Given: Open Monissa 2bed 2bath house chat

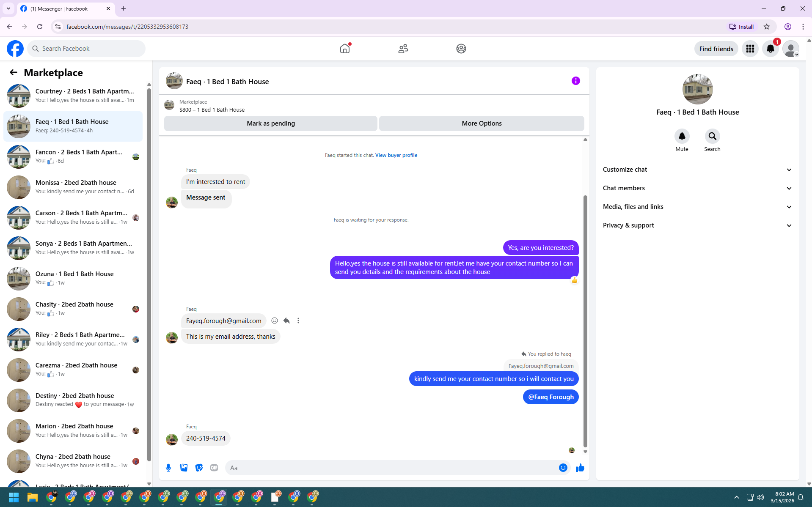Looking at the screenshot, I should click(73, 187).
